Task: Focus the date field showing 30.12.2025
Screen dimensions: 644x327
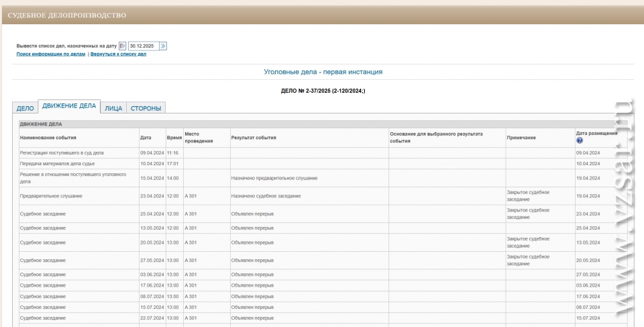Action: [x=142, y=46]
